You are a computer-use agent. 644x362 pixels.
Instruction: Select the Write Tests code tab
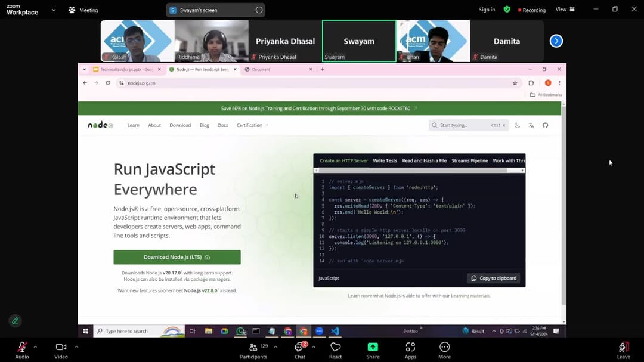tap(385, 160)
